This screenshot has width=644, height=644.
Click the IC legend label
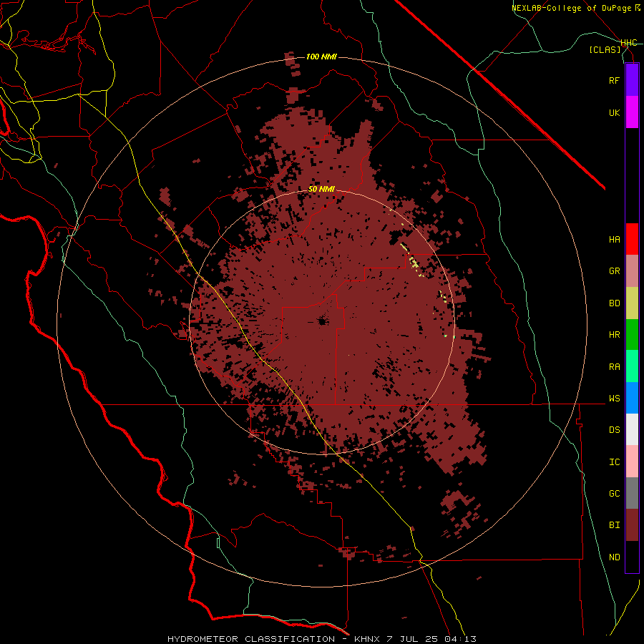tap(615, 462)
